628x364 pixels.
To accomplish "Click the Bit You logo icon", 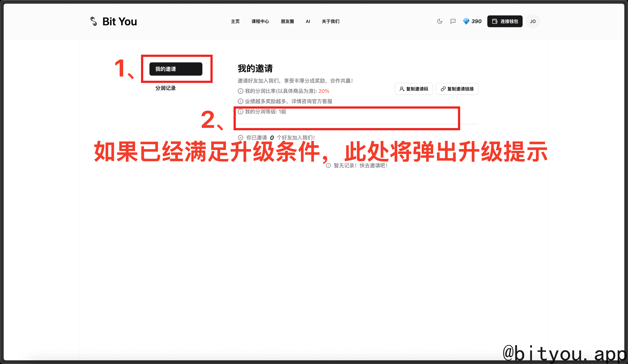I will (x=93, y=21).
